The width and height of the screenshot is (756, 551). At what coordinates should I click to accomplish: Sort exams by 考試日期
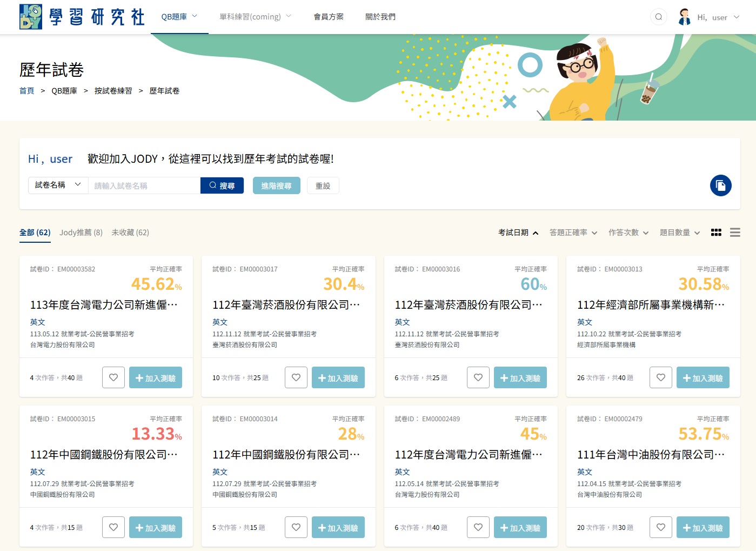[518, 233]
